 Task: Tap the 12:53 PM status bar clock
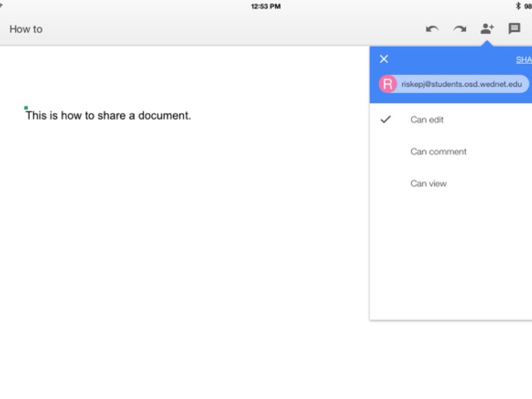point(265,6)
